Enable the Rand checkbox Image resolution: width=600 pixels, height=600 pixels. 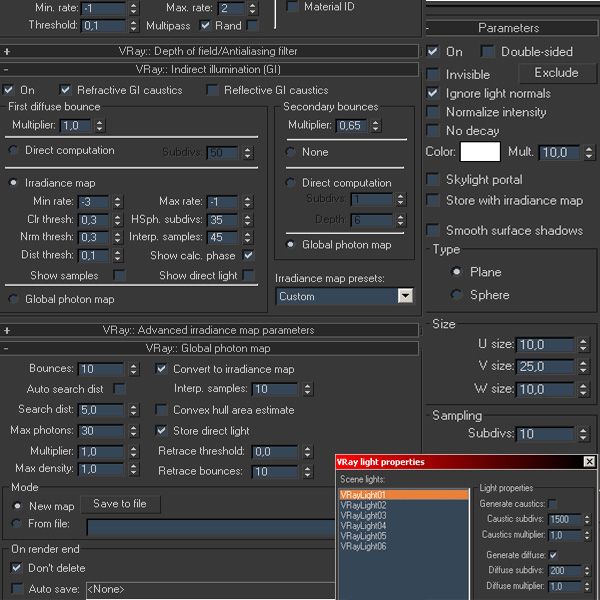(252, 26)
